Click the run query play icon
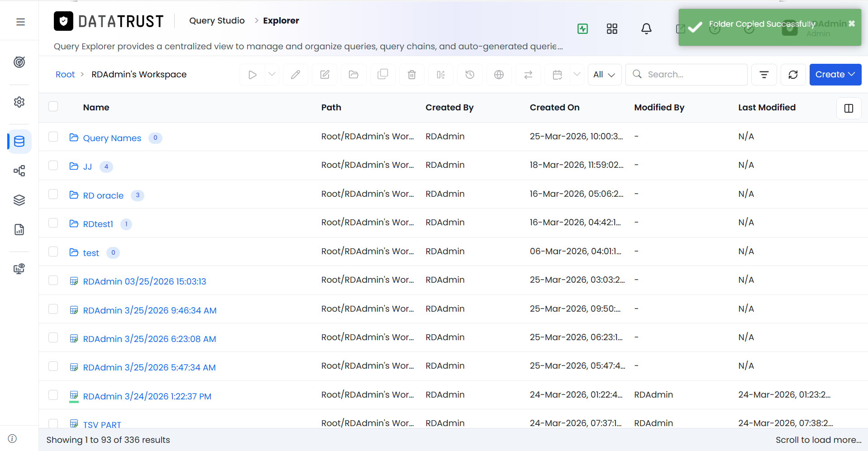This screenshot has height=451, width=868. [253, 75]
